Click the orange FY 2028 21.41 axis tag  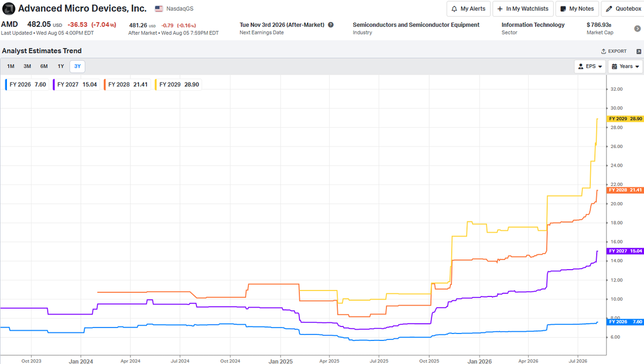pos(625,190)
